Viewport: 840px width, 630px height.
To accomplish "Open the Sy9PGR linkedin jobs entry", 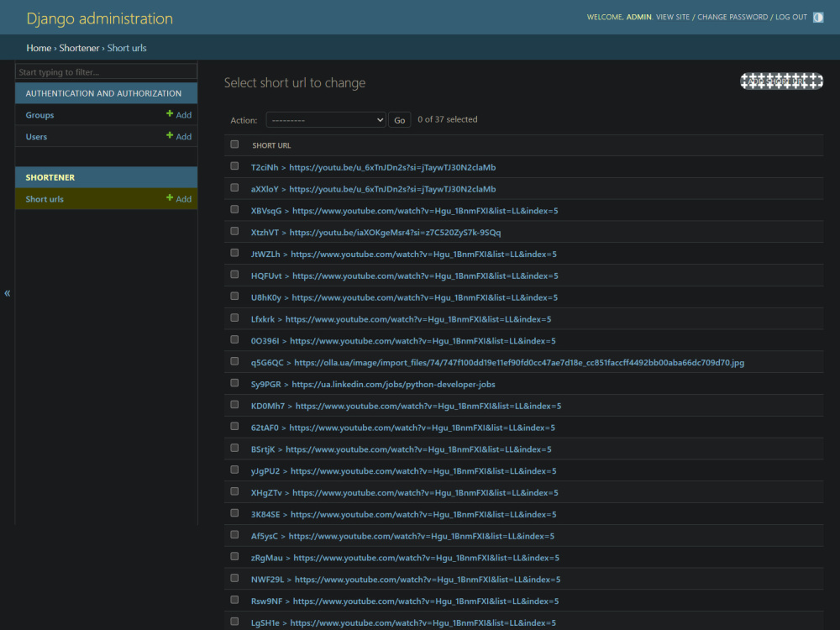I will [373, 384].
